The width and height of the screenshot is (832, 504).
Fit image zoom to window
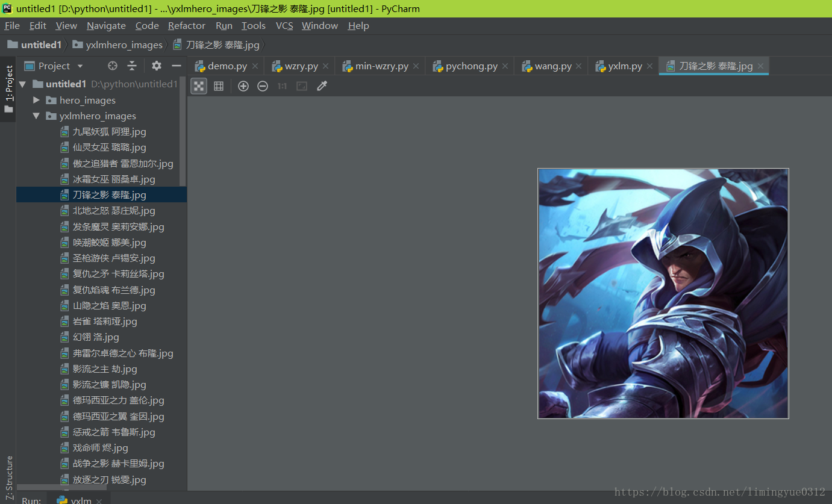(302, 86)
